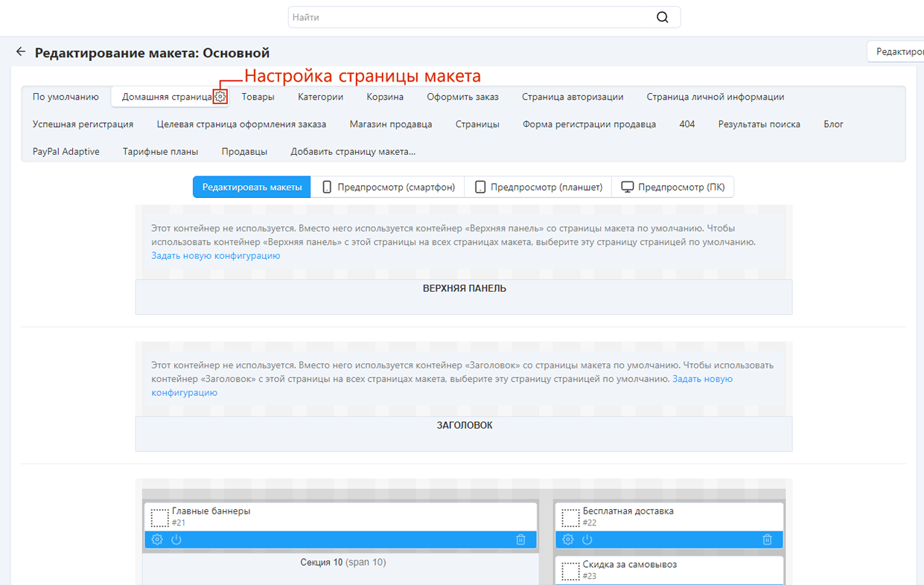Select the Редактировать макеты button
924x585 pixels.
click(x=252, y=187)
